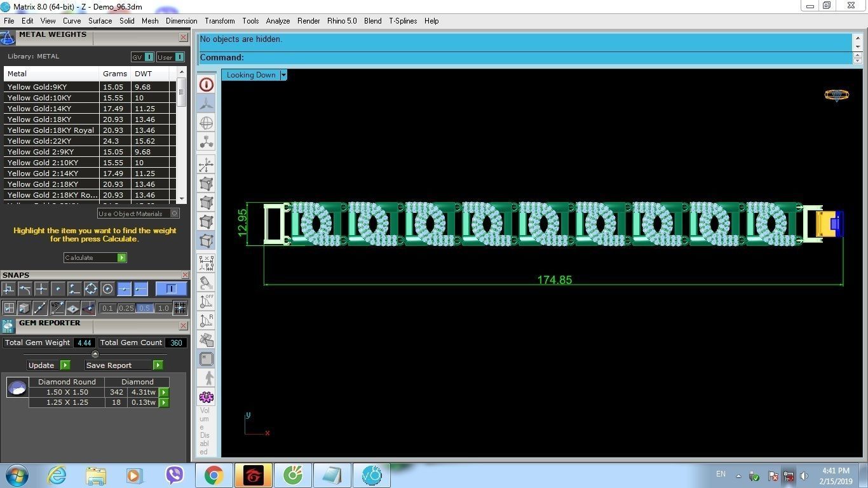Expand the 1.50 X 1.50 diamond row arrow
Image resolution: width=868 pixels, height=488 pixels.
click(x=164, y=392)
